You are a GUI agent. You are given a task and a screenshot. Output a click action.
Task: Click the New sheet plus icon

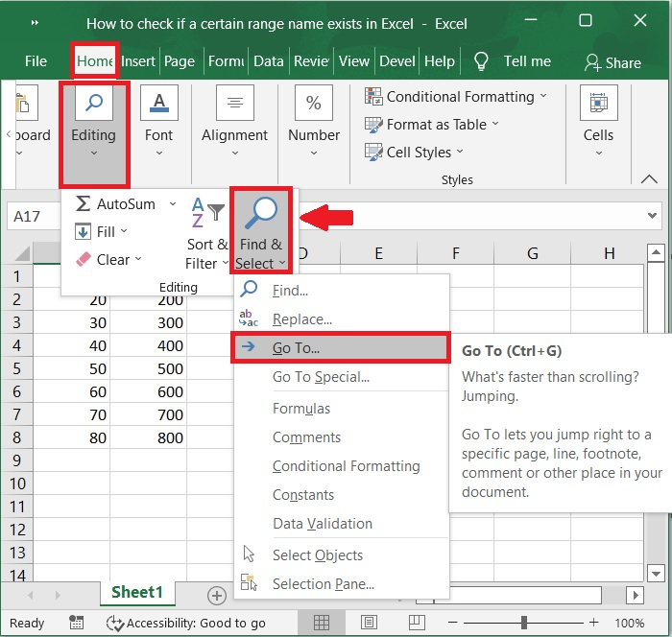click(217, 596)
